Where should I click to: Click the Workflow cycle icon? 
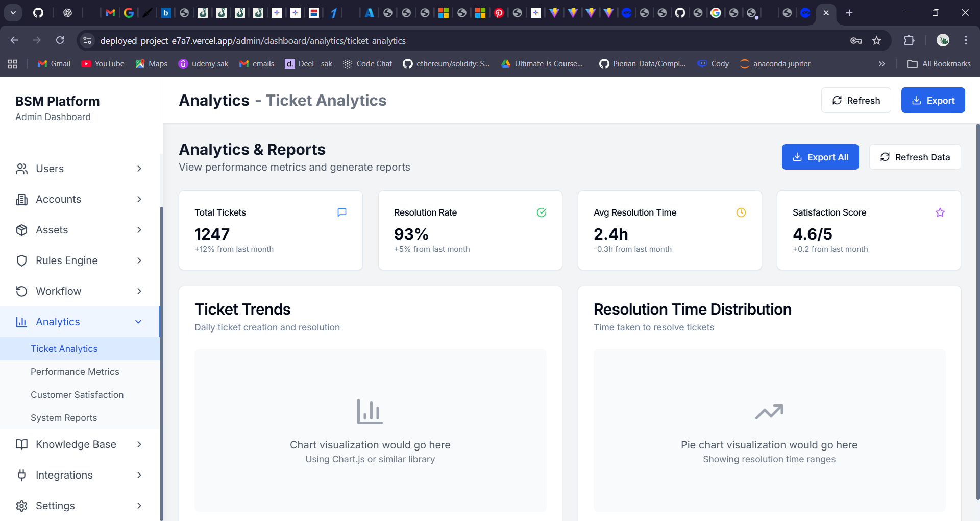tap(21, 291)
